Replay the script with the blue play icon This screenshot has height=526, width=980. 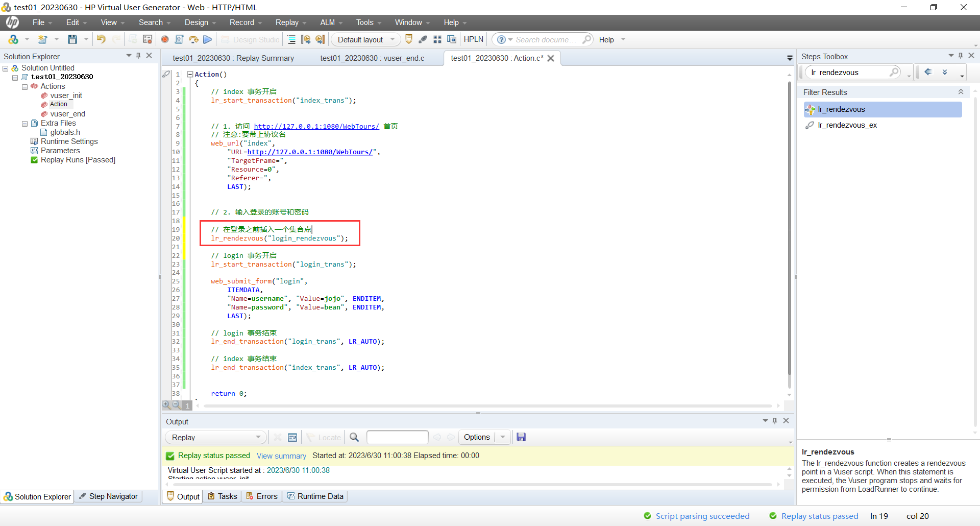click(208, 39)
